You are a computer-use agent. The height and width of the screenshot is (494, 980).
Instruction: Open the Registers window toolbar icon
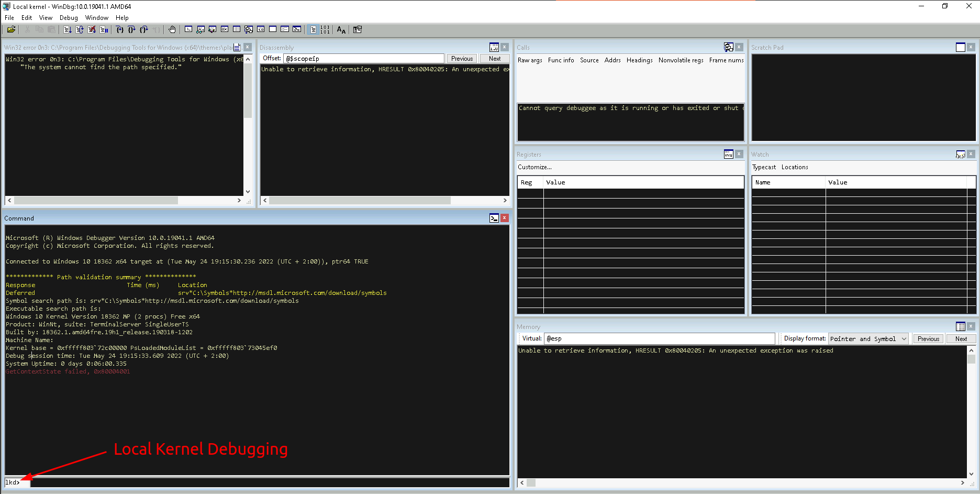224,29
